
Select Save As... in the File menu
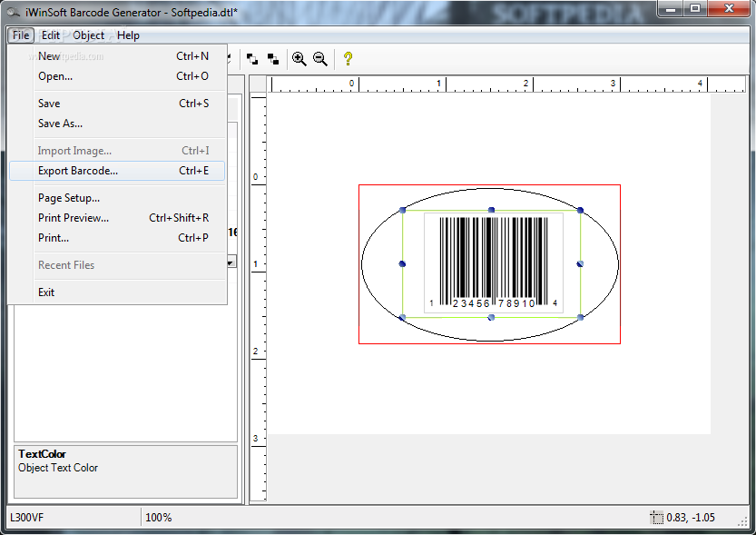point(117,124)
